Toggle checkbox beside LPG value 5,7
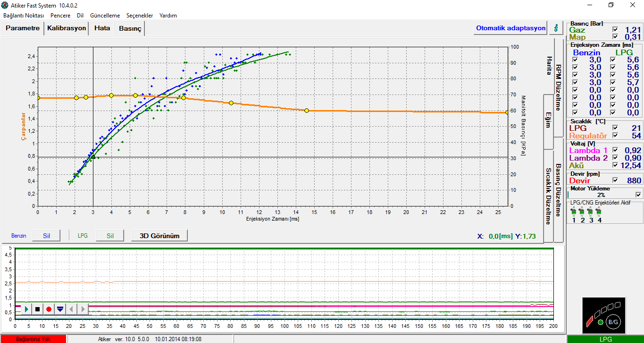644x343 pixels. tap(612, 82)
